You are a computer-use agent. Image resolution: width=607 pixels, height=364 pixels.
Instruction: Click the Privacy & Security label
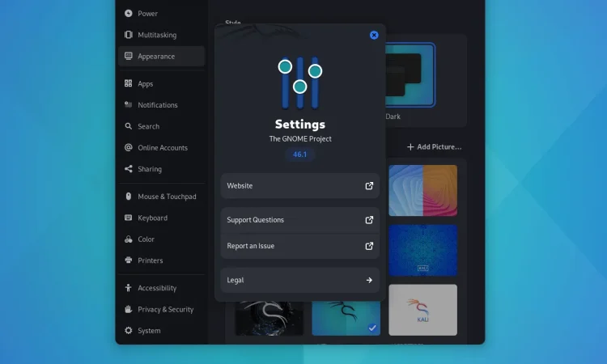[166, 310]
